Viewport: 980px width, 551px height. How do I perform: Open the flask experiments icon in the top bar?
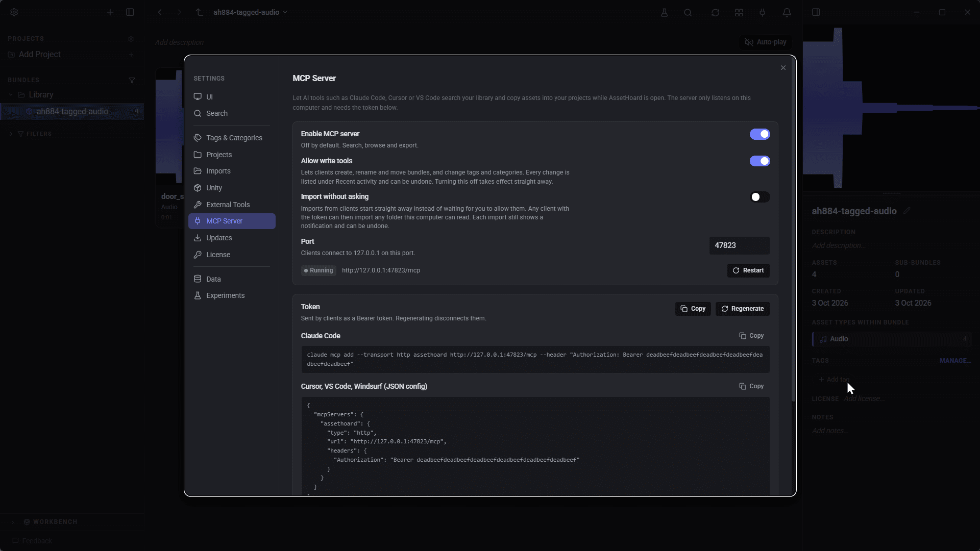(664, 12)
